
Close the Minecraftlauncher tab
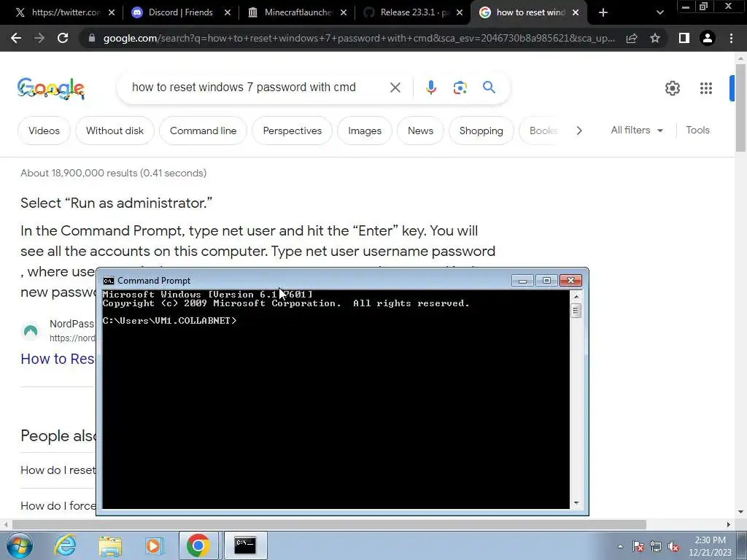[x=344, y=12]
